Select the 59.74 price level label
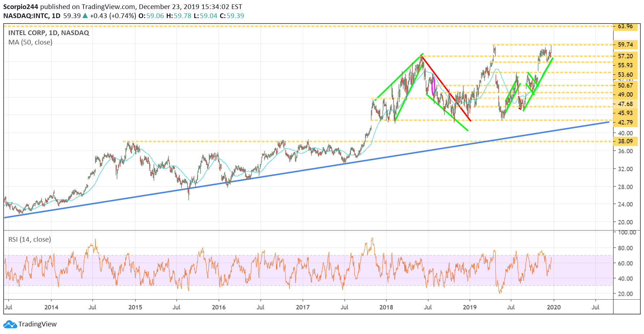The height and width of the screenshot is (334, 644). click(625, 45)
